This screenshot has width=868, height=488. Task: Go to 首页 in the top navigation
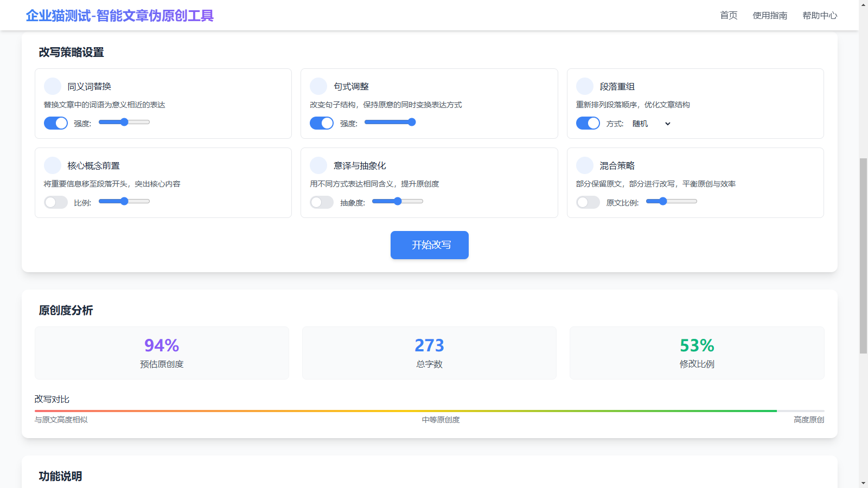click(x=729, y=15)
